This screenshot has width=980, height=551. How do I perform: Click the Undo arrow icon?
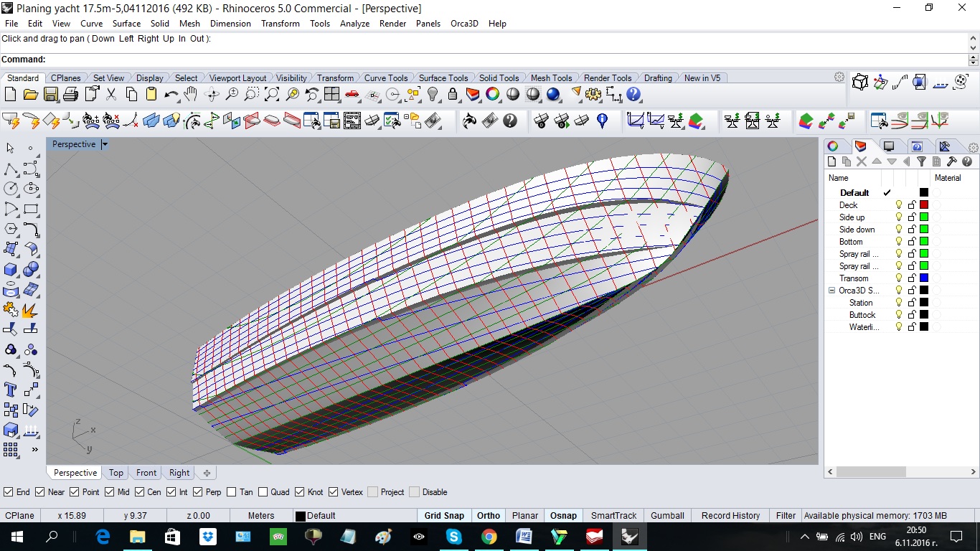point(171,94)
